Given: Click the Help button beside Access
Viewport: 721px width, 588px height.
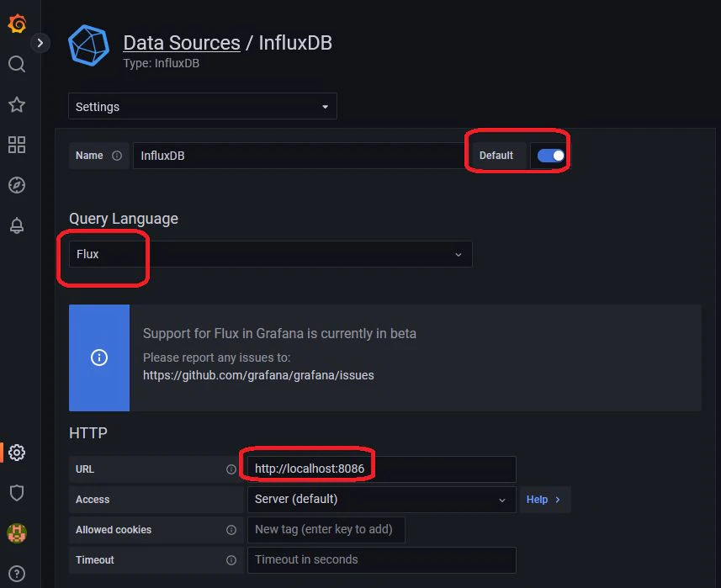Looking at the screenshot, I should 545,500.
